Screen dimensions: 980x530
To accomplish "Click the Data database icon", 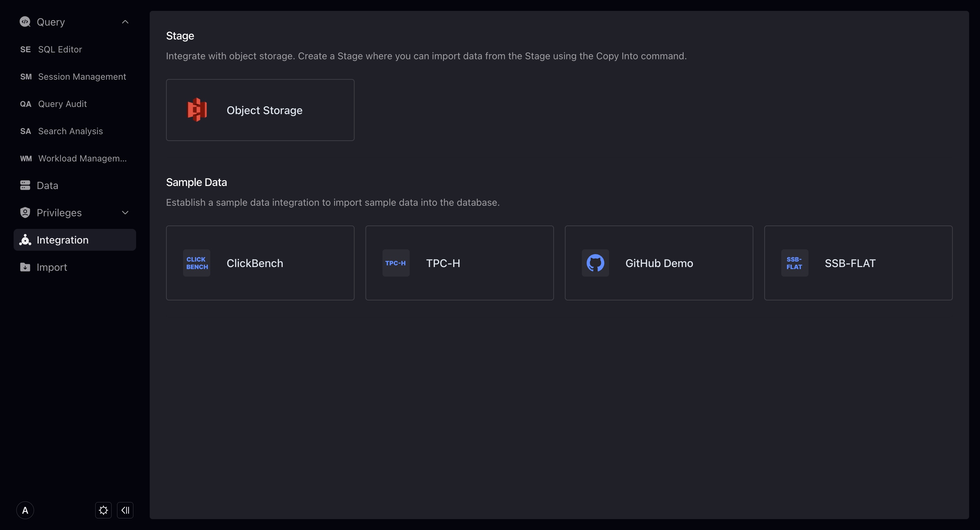I will click(25, 185).
